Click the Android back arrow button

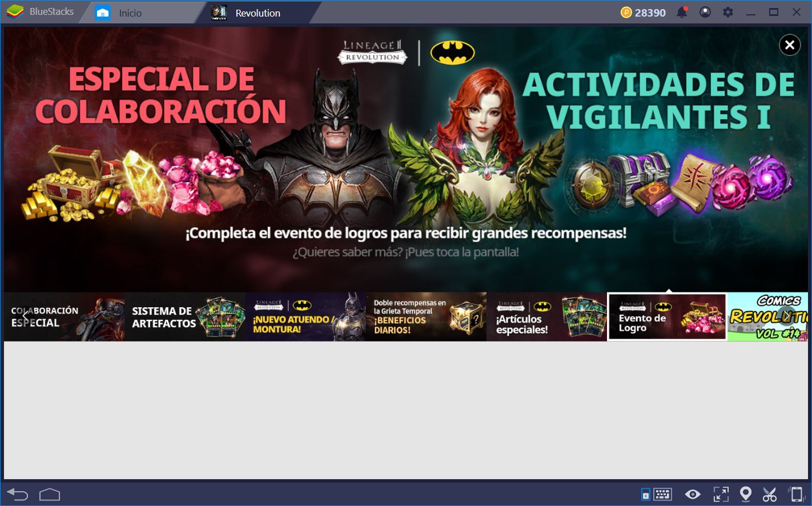[17, 494]
